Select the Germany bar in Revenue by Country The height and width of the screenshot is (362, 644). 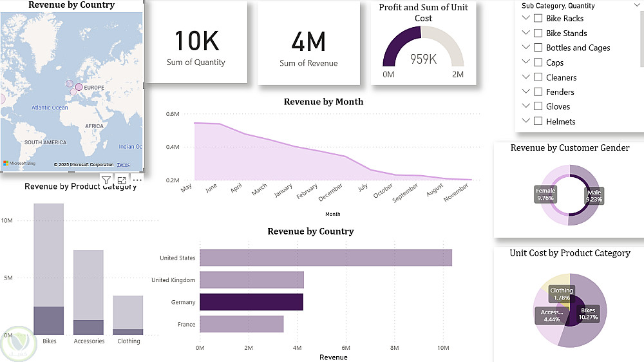tap(251, 302)
